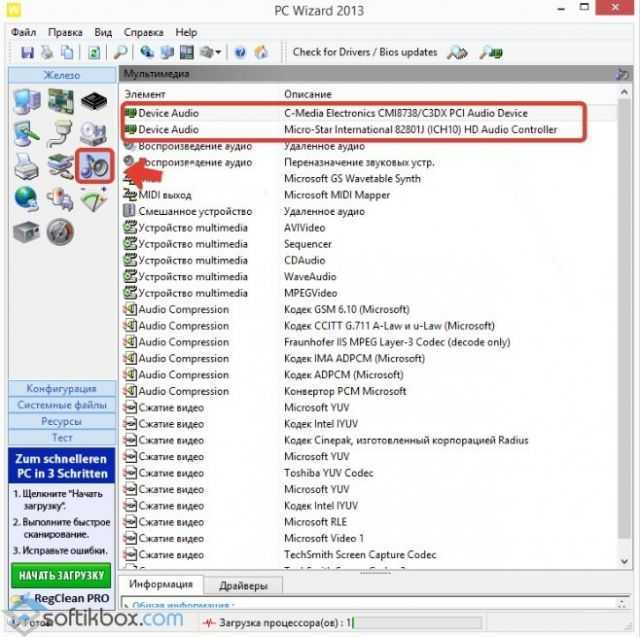The image size is (640, 637).
Task: Click the green Refresh icon in the toolbar
Action: coord(94,53)
